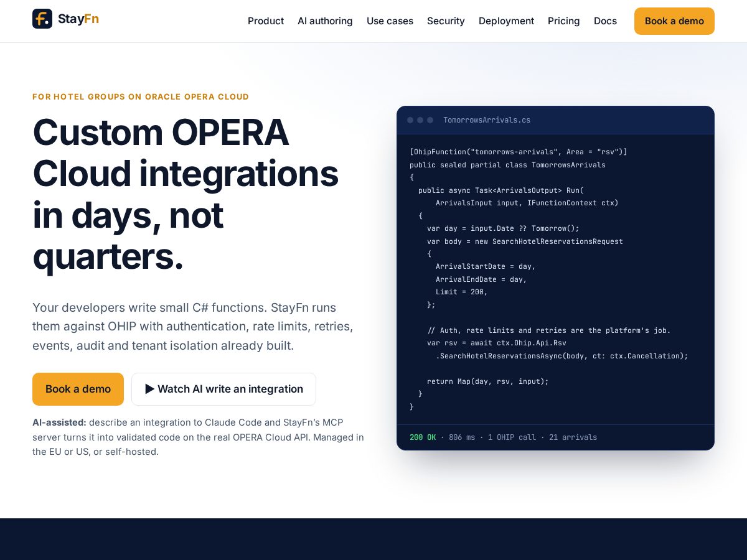Open the AI authoring nav link
The height and width of the screenshot is (560, 747).
[x=325, y=21]
